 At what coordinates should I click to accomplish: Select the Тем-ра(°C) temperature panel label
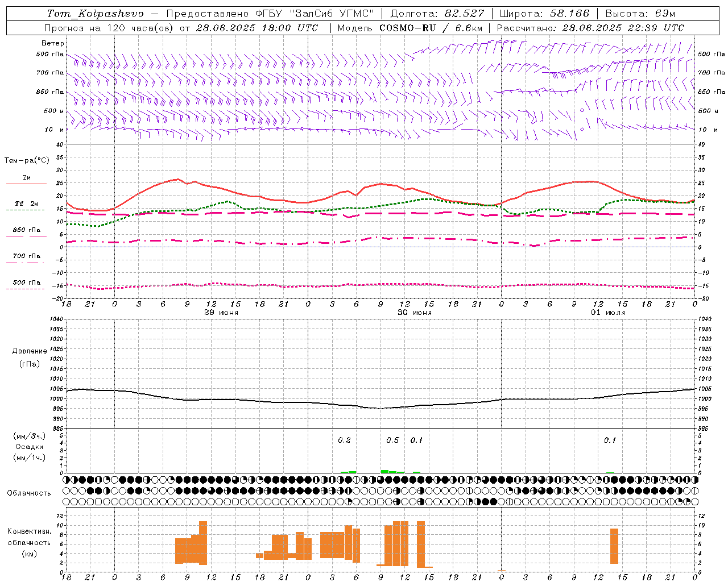point(27,161)
